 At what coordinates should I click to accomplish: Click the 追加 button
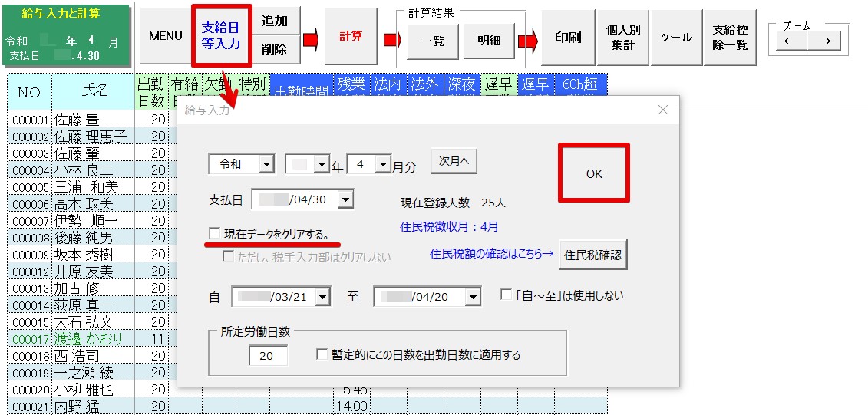coord(275,21)
